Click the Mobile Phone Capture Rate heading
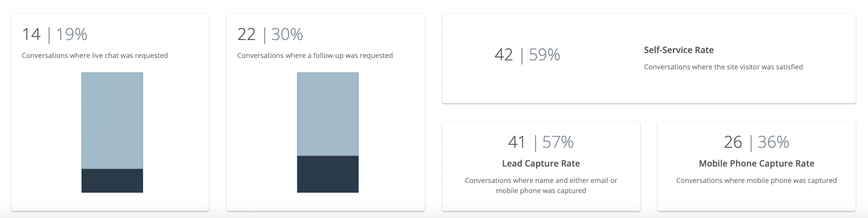868x218 pixels. 757,164
